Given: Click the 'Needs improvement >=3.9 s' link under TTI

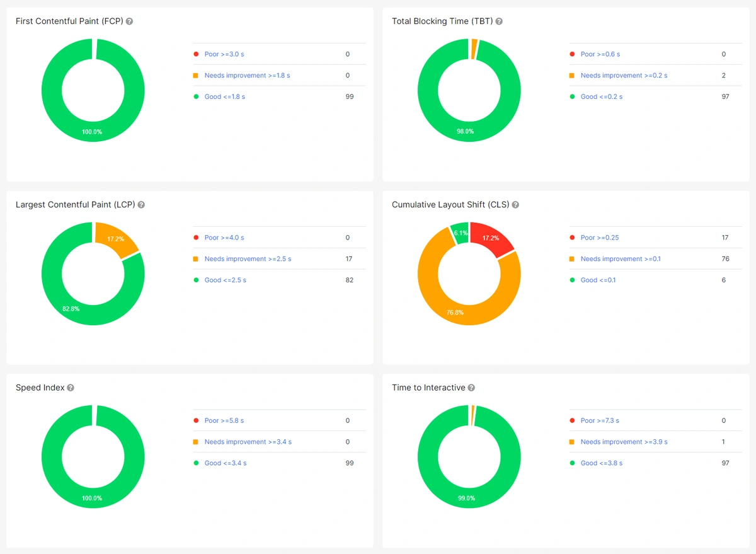Looking at the screenshot, I should pyautogui.click(x=624, y=442).
